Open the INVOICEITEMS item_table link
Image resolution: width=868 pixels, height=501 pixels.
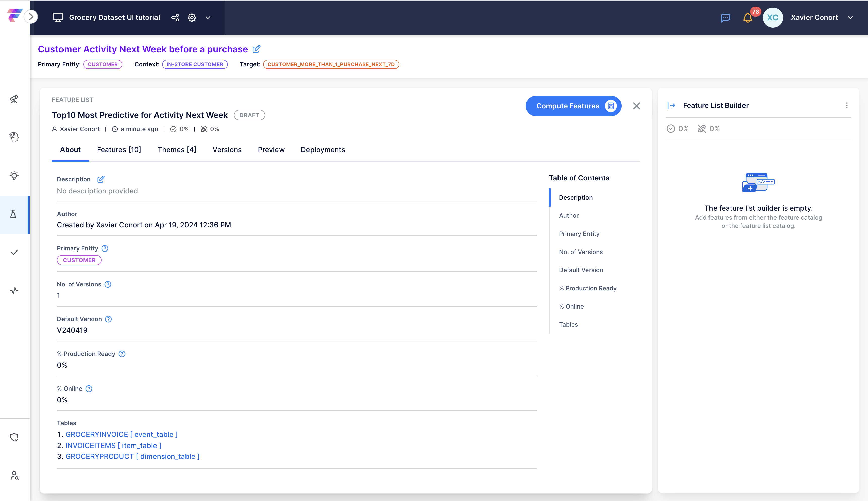click(113, 446)
